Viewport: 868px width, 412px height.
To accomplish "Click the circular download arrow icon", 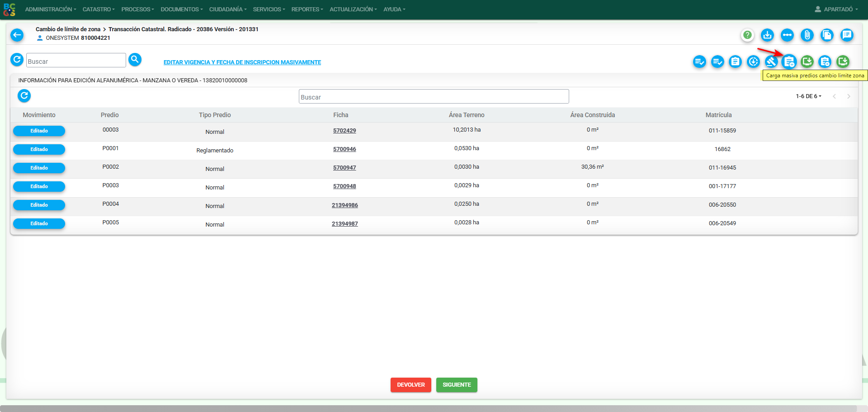I will pos(753,62).
